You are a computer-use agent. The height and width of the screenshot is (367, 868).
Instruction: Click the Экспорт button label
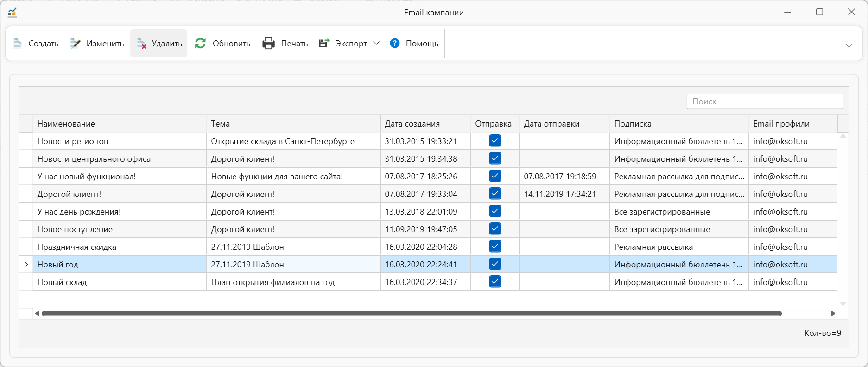click(351, 44)
